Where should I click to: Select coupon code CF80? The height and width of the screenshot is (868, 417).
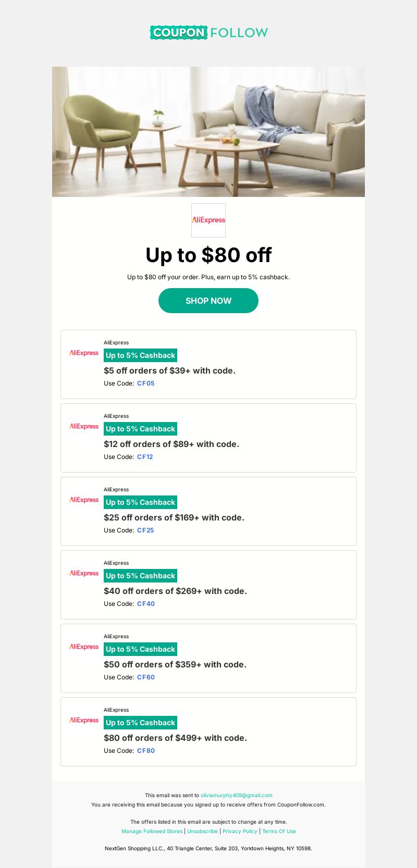coord(146,751)
